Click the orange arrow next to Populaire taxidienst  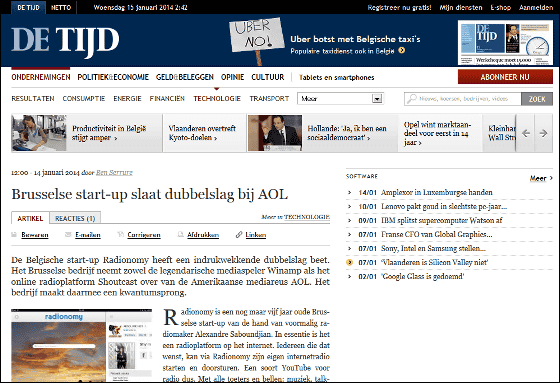pos(402,51)
